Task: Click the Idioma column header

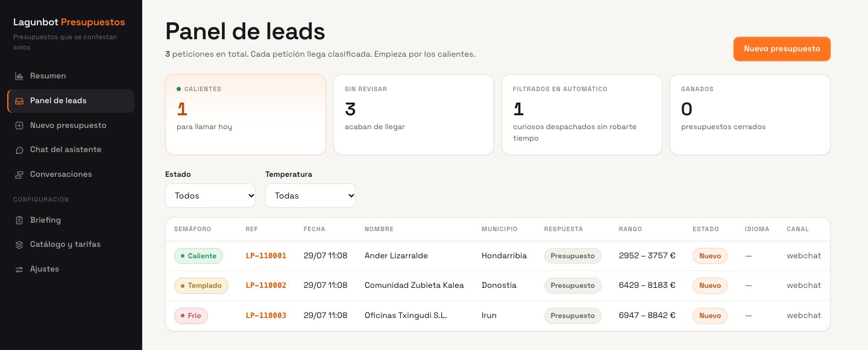Action: [757, 229]
